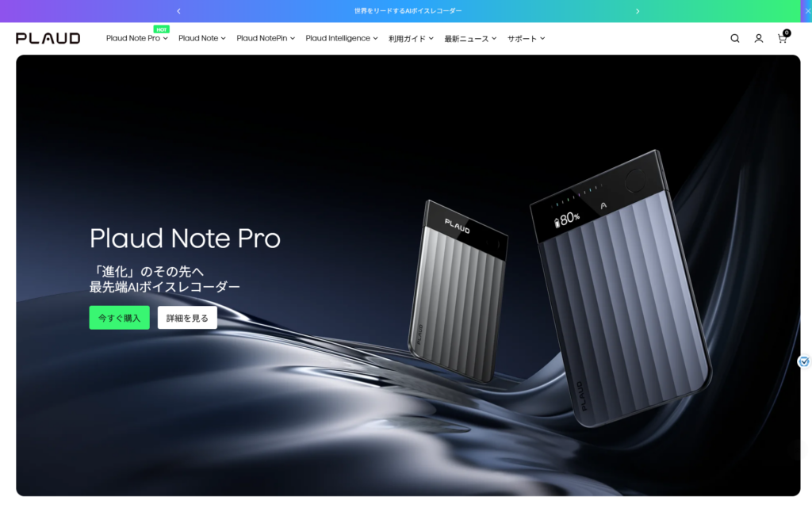Screen dimensions: 812x508
Task: Open the Plaud Intelligence menu
Action: [x=342, y=38]
